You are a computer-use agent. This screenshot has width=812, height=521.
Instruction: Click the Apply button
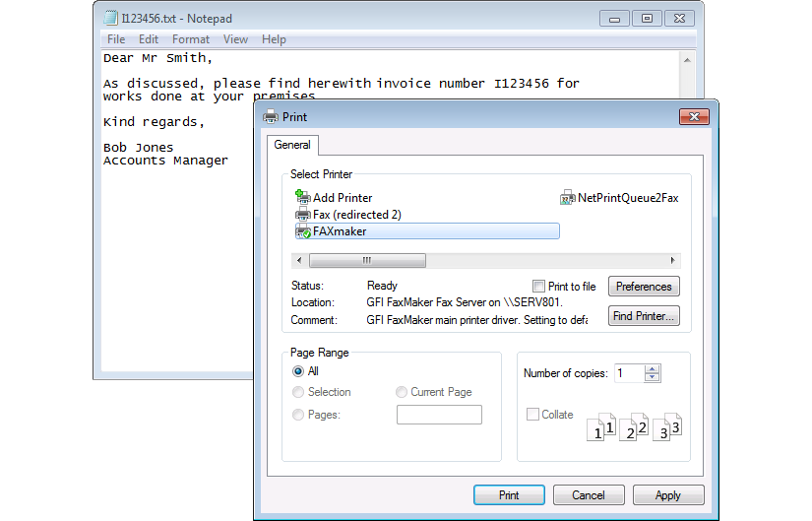click(668, 495)
